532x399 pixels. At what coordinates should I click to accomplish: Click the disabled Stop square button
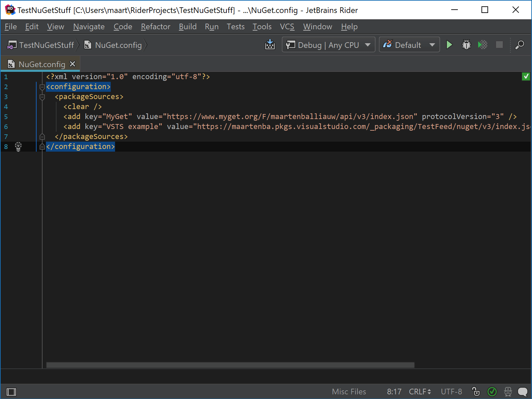pos(499,45)
